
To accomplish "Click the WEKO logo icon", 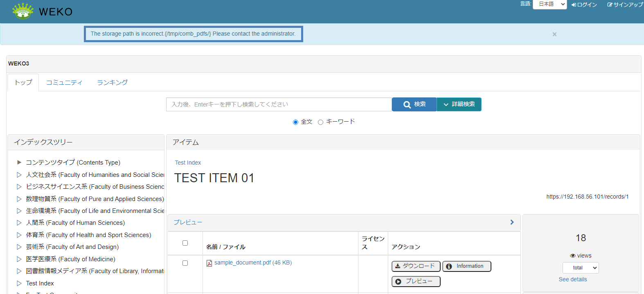I will [23, 11].
